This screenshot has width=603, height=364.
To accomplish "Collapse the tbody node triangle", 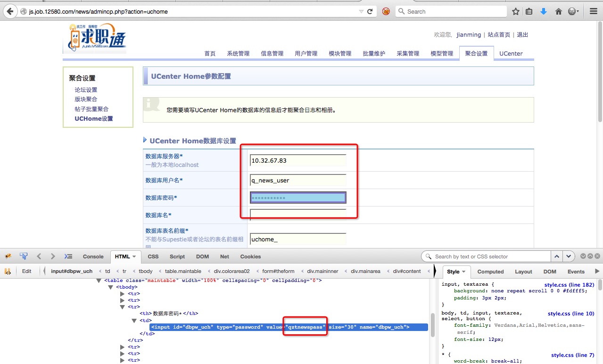I will [x=111, y=287].
